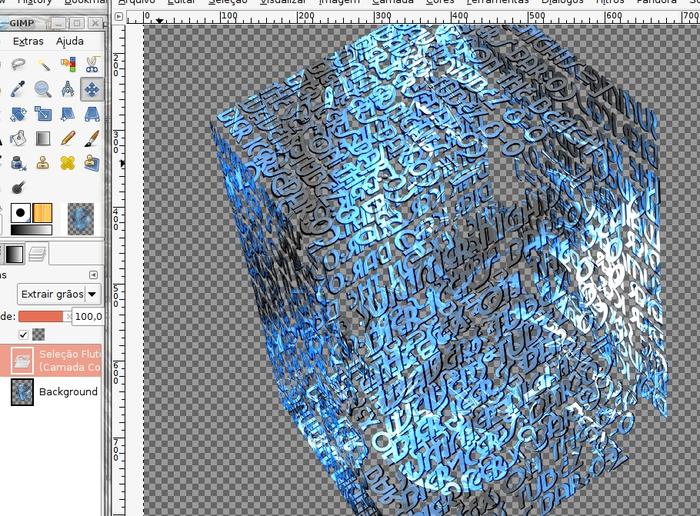
Task: Select the Zoom magnifier tool
Action: [43, 89]
